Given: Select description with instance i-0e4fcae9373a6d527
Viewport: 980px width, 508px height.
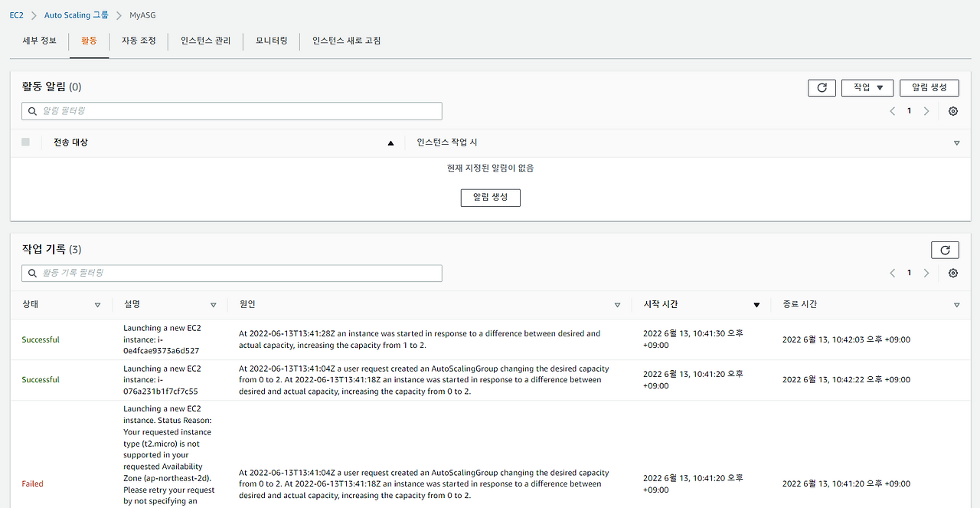Looking at the screenshot, I should [x=162, y=339].
